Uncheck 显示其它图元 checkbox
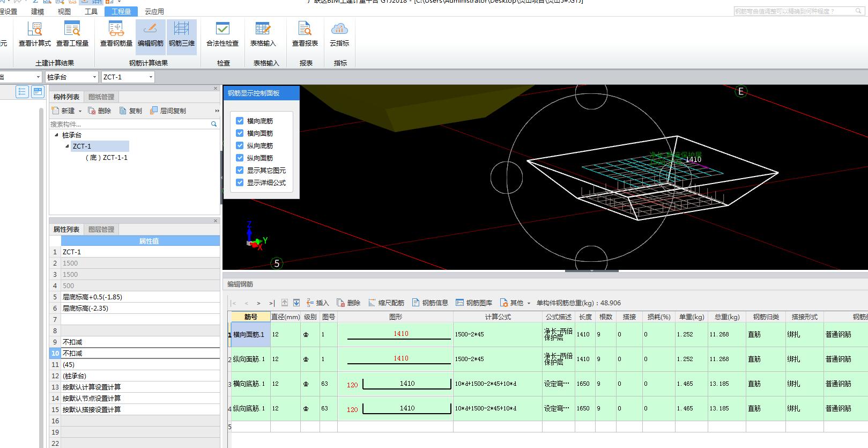 240,171
